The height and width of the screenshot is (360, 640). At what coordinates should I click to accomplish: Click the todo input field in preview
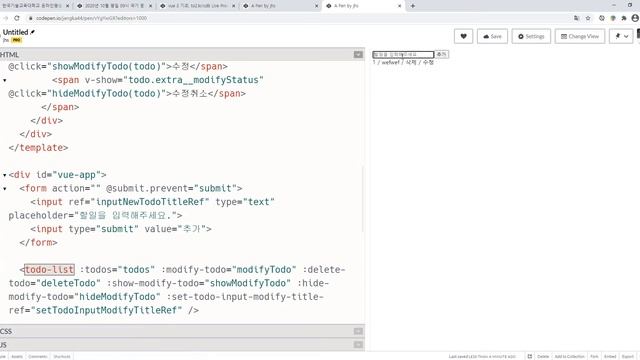coord(403,54)
